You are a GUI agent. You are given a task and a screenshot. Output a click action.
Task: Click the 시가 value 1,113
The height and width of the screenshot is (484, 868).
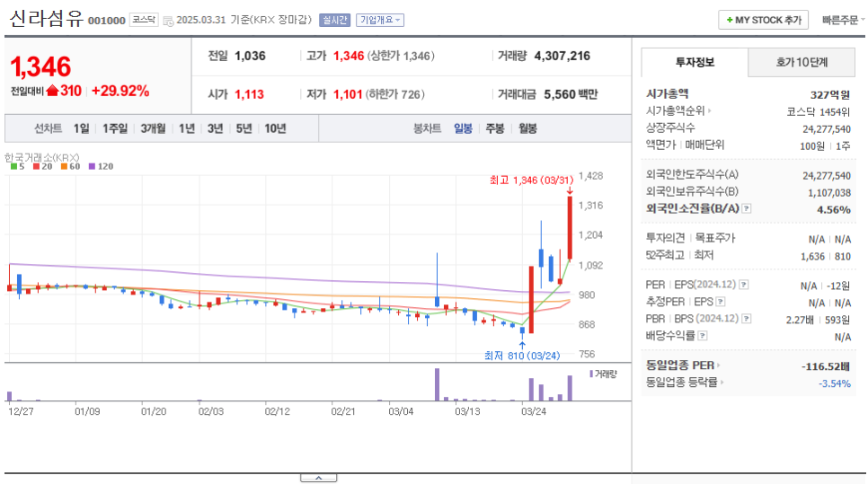click(250, 94)
